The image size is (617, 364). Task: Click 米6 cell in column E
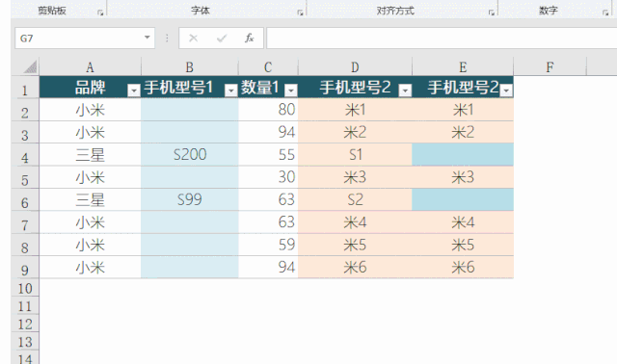coord(463,268)
